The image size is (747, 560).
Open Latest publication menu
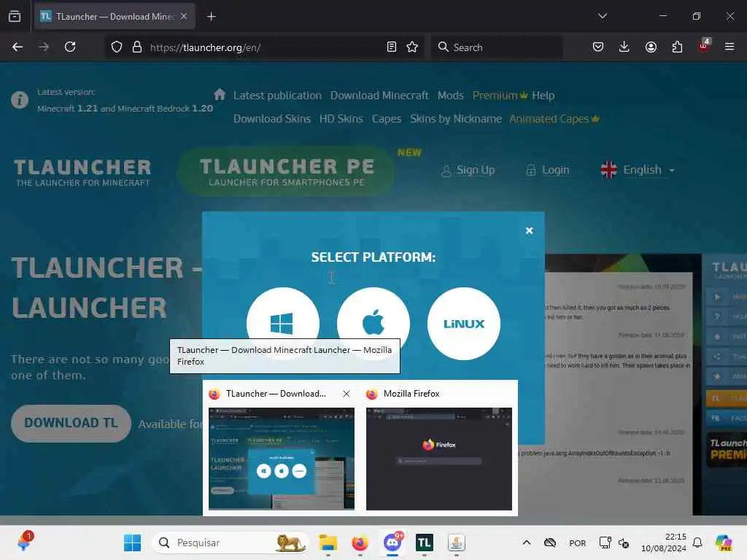tap(277, 96)
